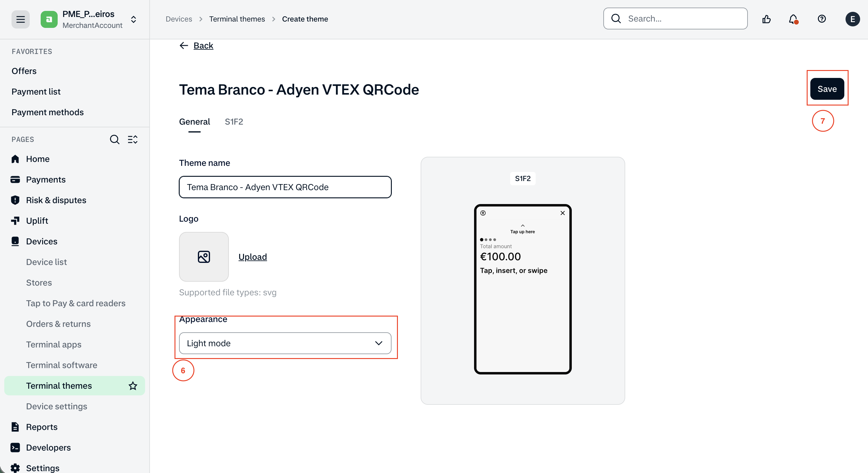Screen dimensions: 868x473
Task: Open Tap to Pay & card readers
Action: 76,303
